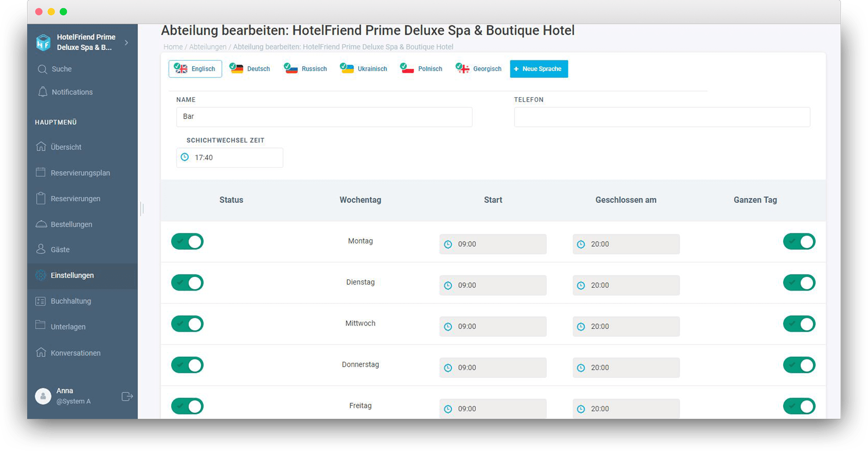Open Donnerstag start time 09:00 picker
Image resolution: width=868 pixels, height=451 pixels.
493,368
